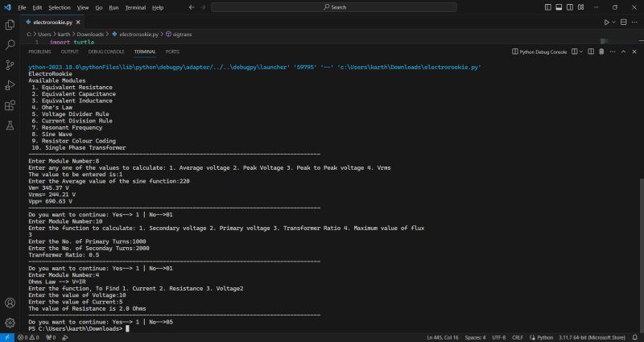Open the Run menu

tap(114, 7)
